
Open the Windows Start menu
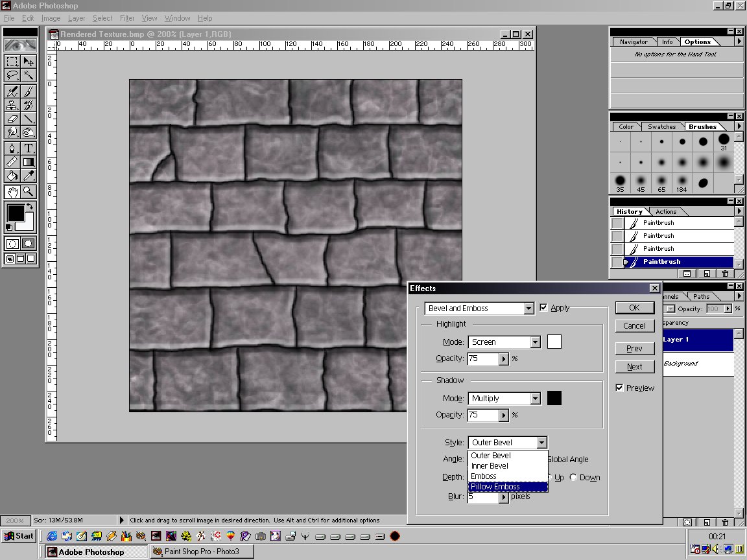(x=19, y=536)
